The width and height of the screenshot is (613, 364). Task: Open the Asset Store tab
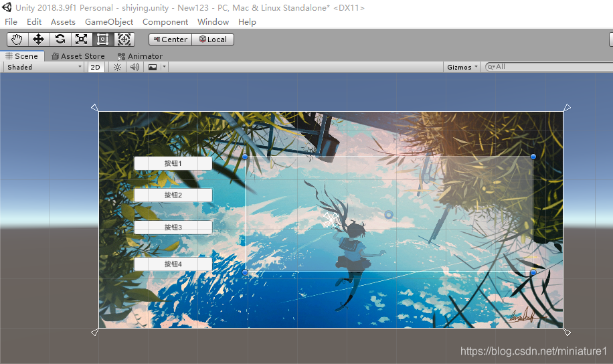pos(78,56)
